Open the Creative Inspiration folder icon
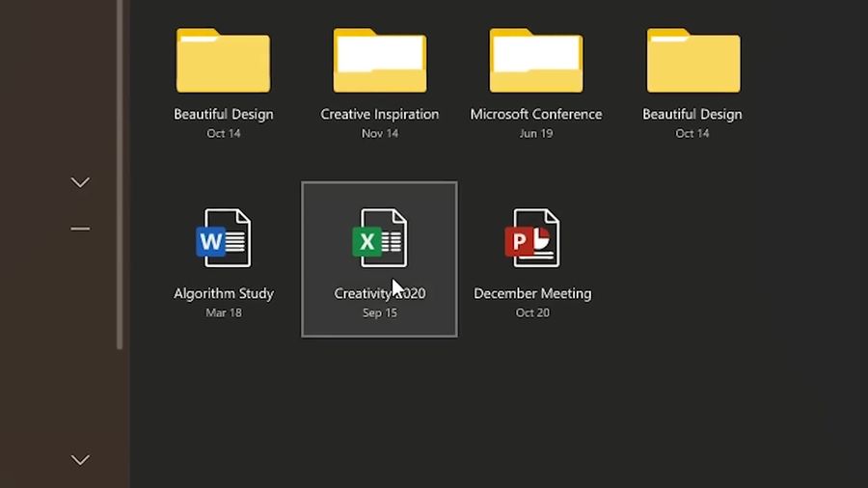The height and width of the screenshot is (488, 868). tap(380, 61)
